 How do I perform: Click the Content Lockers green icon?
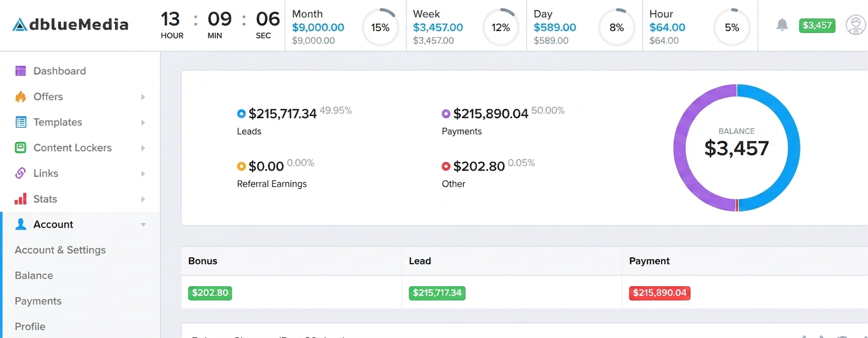tap(21, 148)
